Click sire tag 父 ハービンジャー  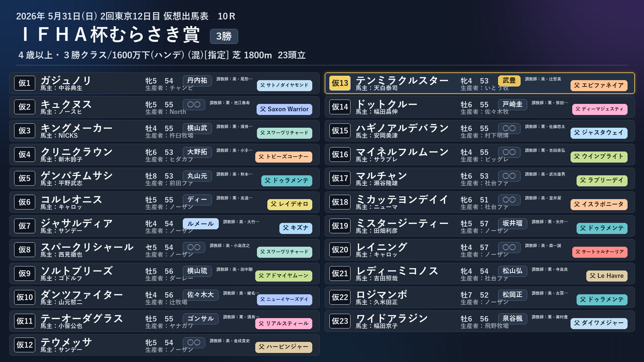[x=284, y=347]
